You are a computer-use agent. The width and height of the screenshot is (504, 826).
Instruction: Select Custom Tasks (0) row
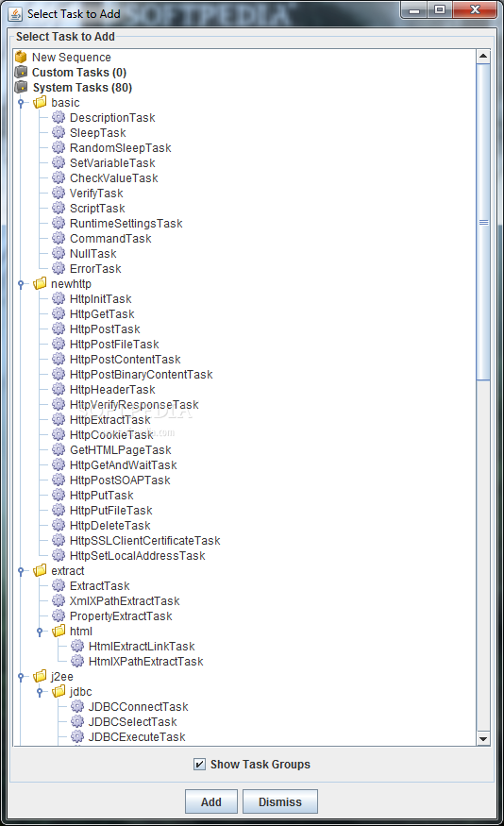coord(79,72)
